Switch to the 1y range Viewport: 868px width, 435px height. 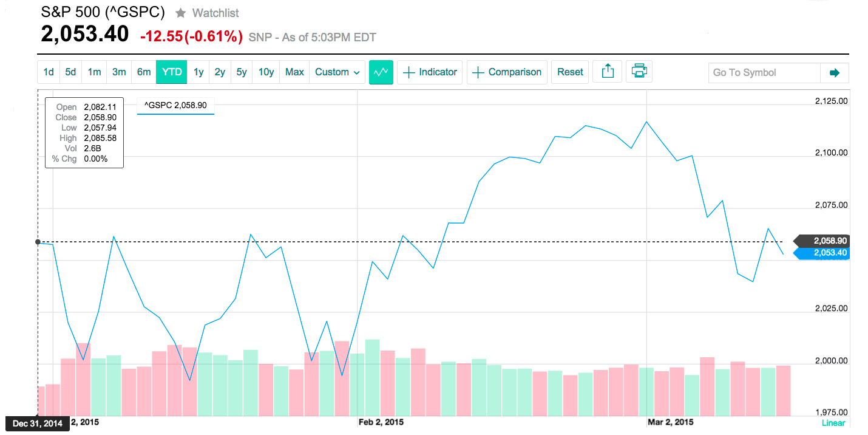[198, 72]
